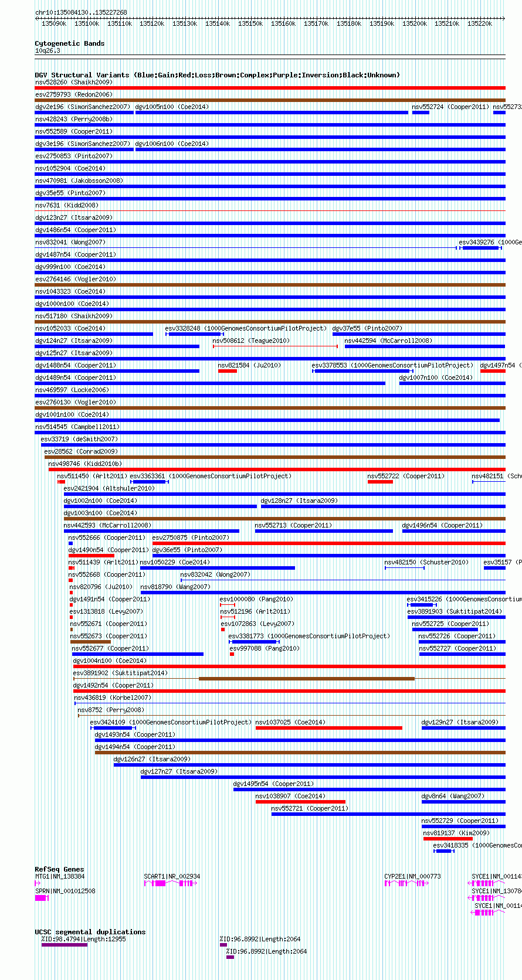The image size is (522, 980).
Task: Click variant label esv2750853 (Pinto2007)
Action: pyautogui.click(x=74, y=156)
